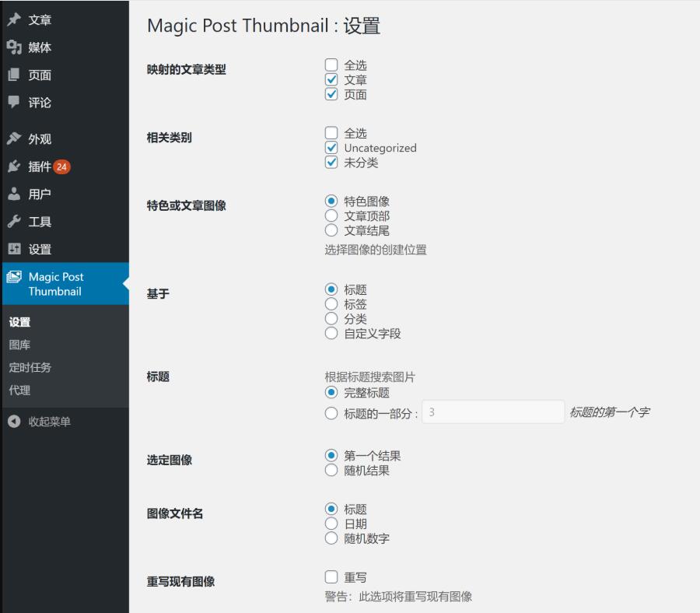Select the 文章顶部 image position
This screenshot has height=613, width=700.
(x=331, y=215)
